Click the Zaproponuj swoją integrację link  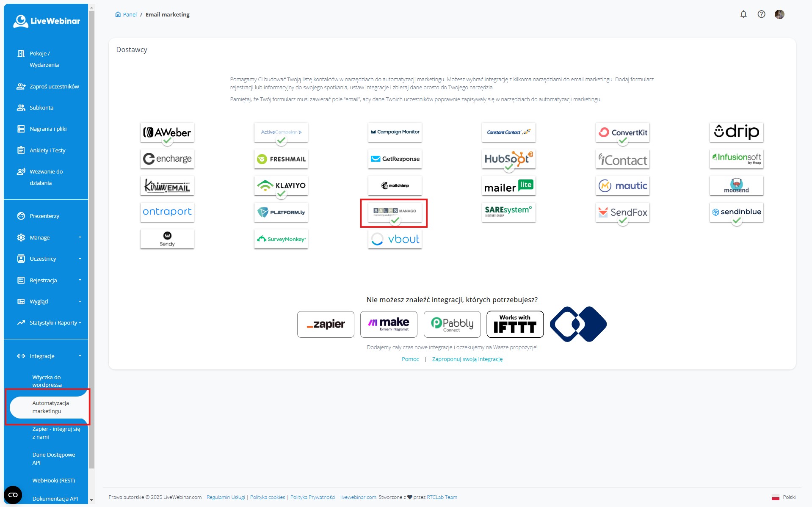pos(467,359)
